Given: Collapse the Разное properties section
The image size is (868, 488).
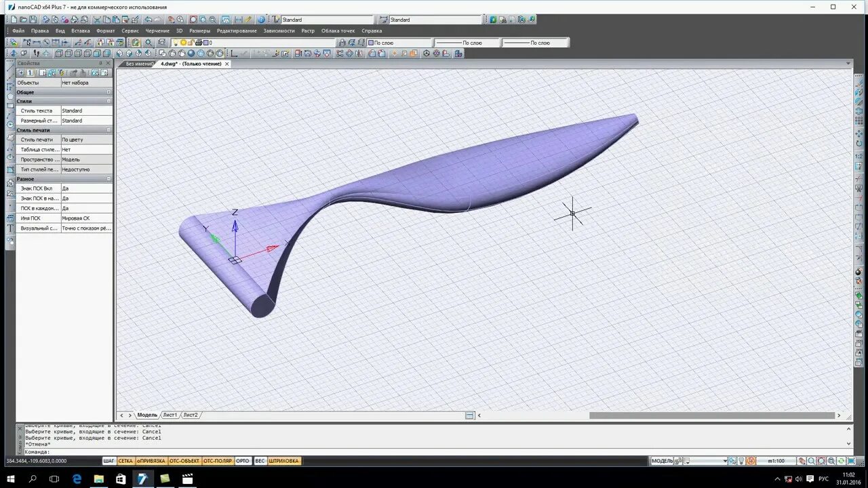Looking at the screenshot, I should tap(108, 179).
